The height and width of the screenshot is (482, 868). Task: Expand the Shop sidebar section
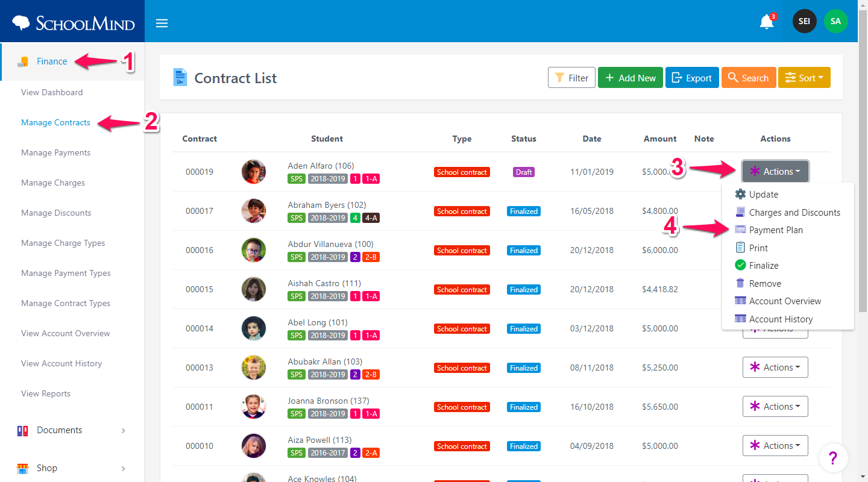click(x=72, y=468)
